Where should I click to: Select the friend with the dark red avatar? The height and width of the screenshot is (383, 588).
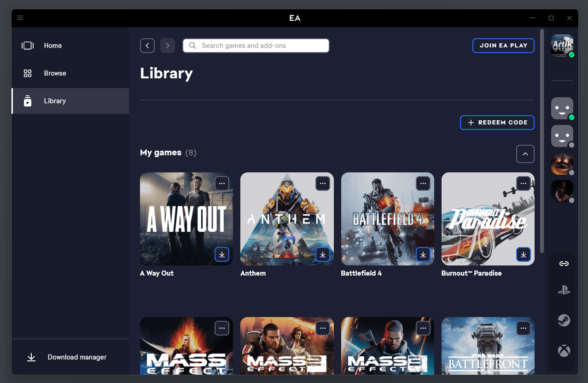[562, 191]
